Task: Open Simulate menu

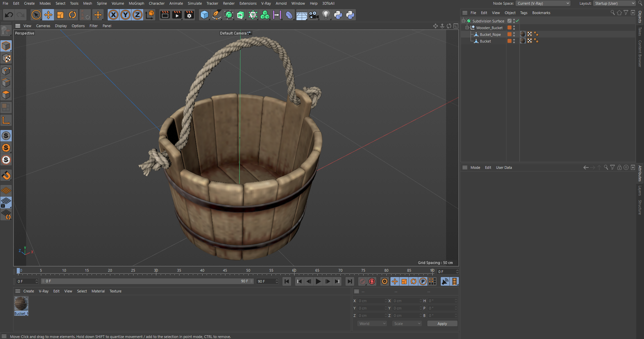Action: tap(195, 3)
